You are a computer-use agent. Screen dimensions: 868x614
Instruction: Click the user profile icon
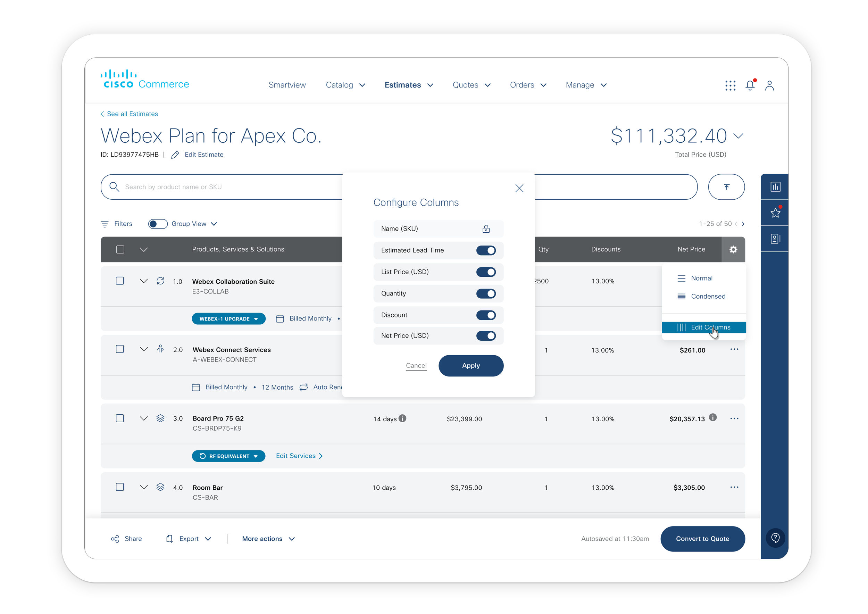(769, 85)
